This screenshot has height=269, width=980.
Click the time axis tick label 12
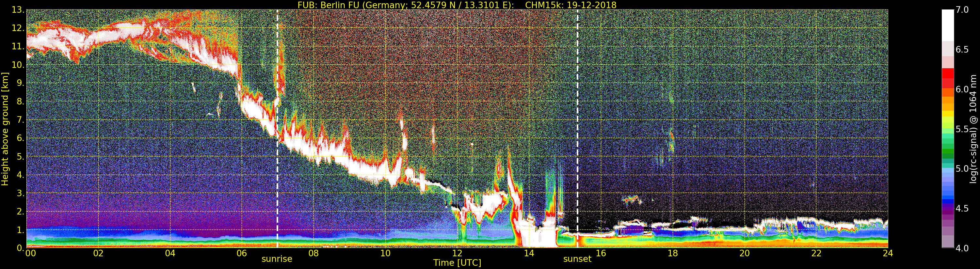pos(457,253)
